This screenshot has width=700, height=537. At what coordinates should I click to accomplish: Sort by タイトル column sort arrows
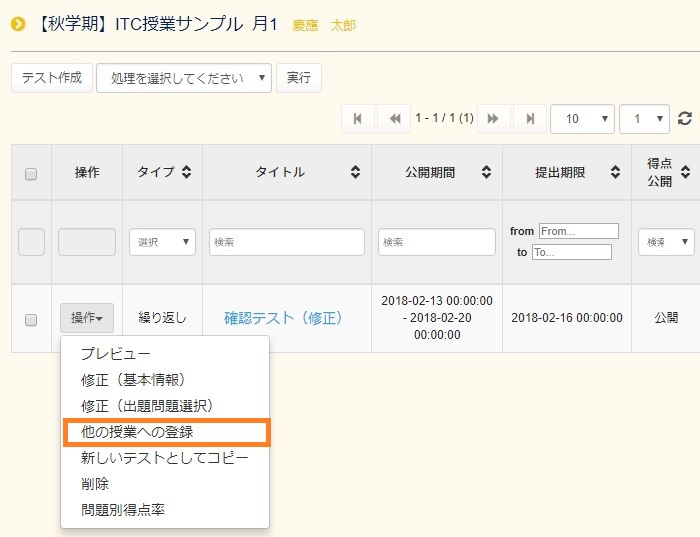click(x=355, y=172)
